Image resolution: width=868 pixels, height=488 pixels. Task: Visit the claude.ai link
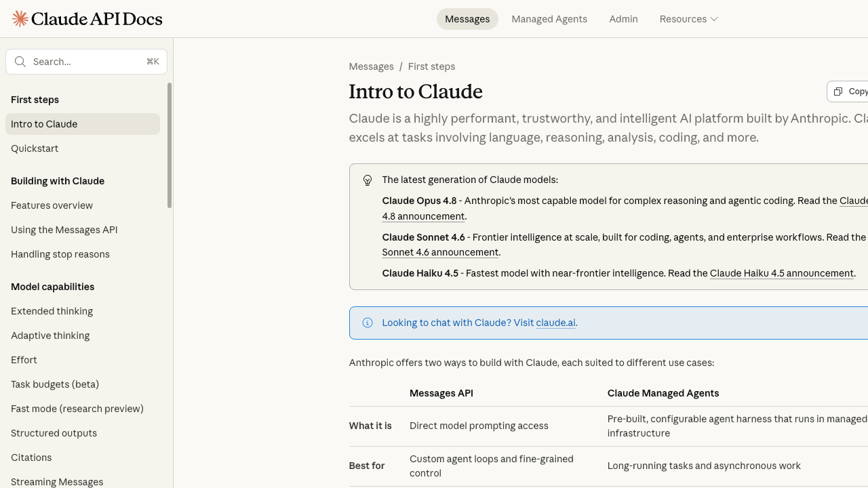coord(555,323)
